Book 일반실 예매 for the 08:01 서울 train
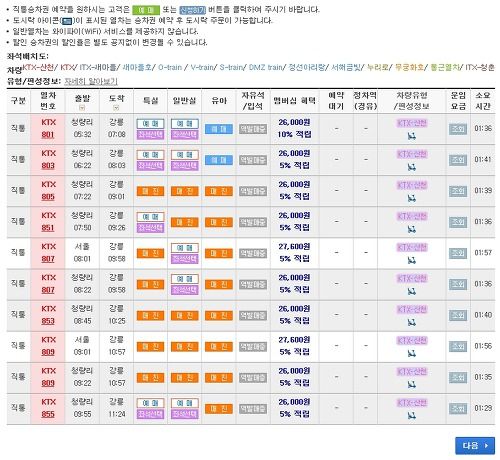The height and width of the screenshot is (460, 500). click(185, 248)
